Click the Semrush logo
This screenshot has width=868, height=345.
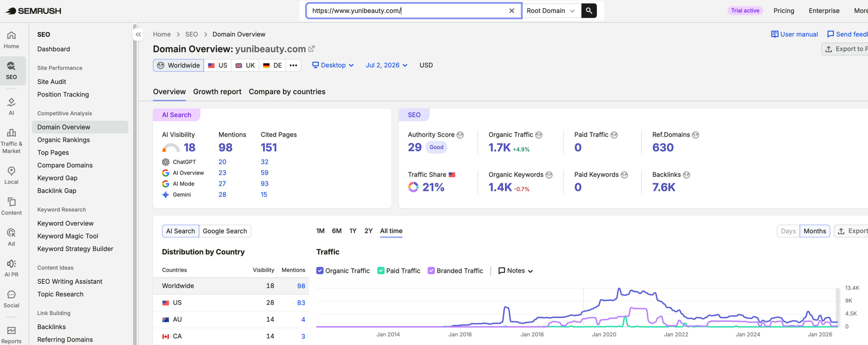pos(33,11)
